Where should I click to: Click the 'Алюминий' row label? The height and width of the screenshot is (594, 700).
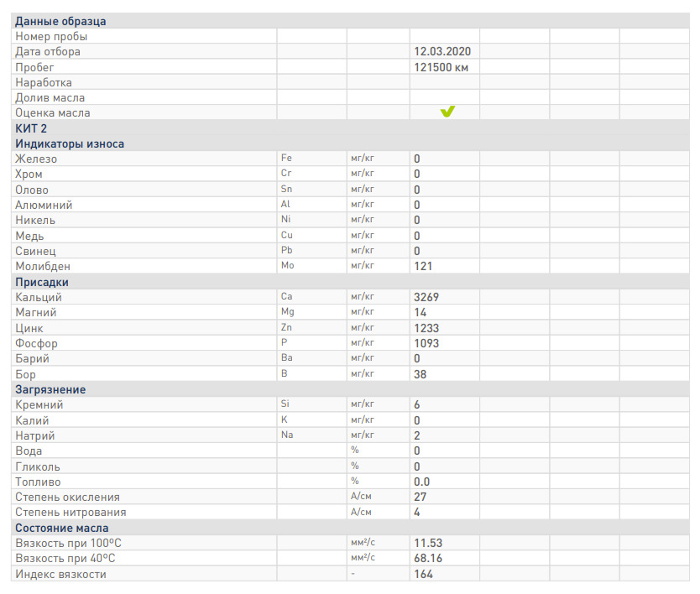tap(44, 205)
